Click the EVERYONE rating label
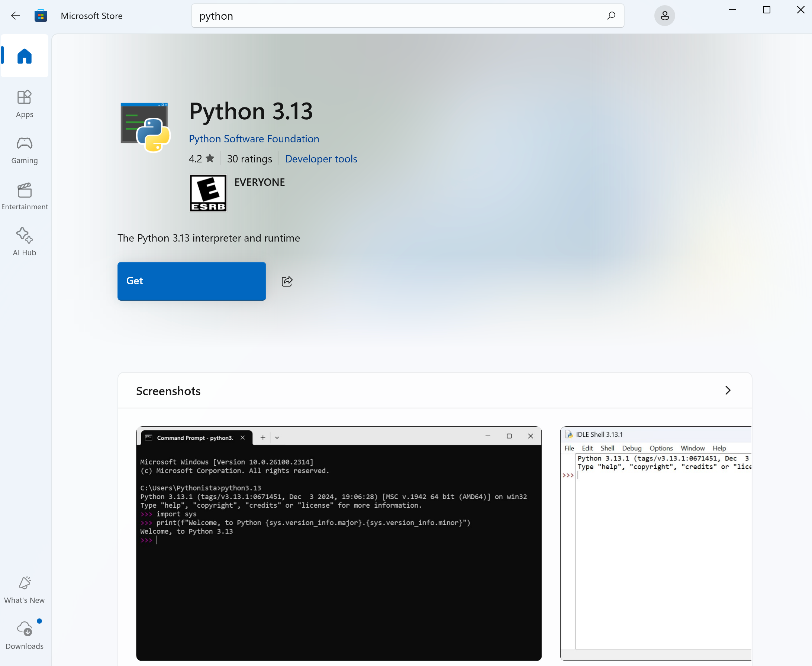812x666 pixels. [260, 182]
